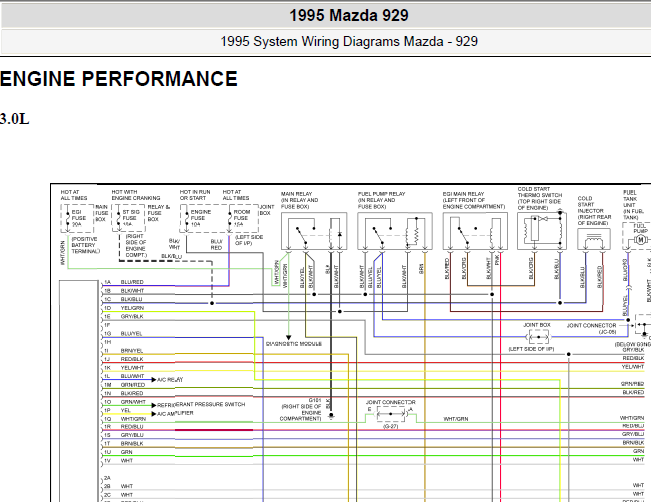Click pin '1P YEL' label
This screenshot has width=651, height=502.
pos(117,410)
